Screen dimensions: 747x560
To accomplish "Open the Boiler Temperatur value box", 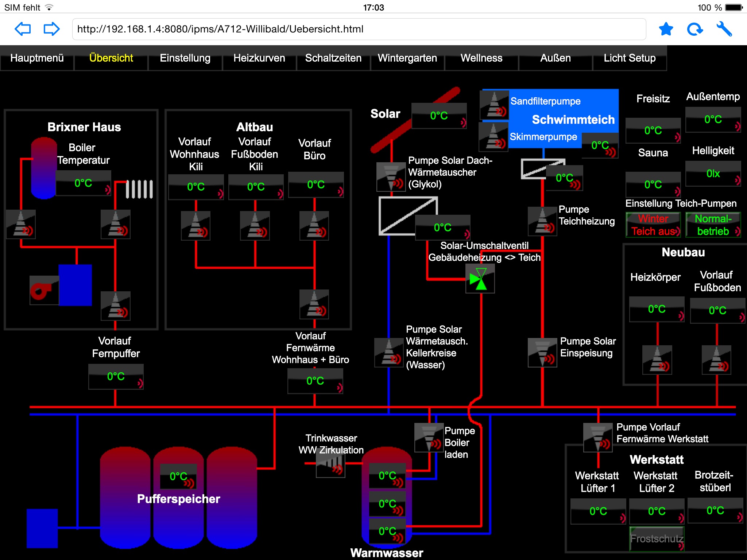I will tap(83, 183).
